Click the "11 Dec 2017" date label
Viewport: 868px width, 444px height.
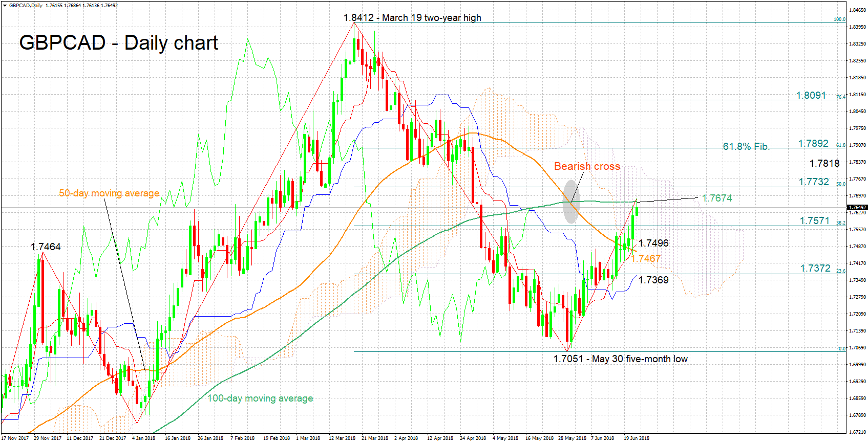80,438
